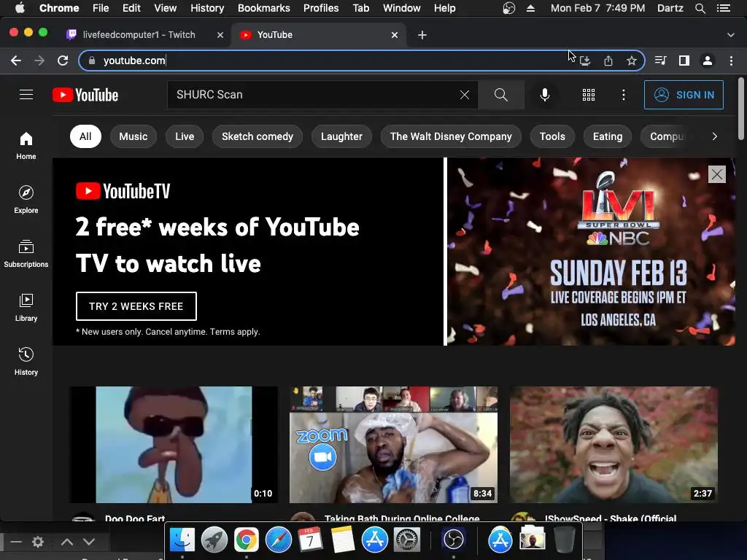Open History in sidebar
Viewport: 747px width, 560px height.
click(26, 362)
